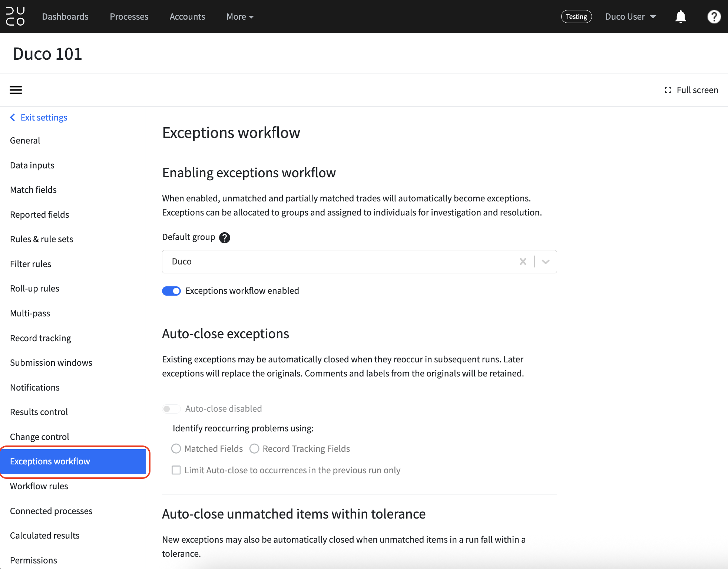Click the Testing environment badge
Viewport: 728px width, 569px height.
(x=576, y=17)
